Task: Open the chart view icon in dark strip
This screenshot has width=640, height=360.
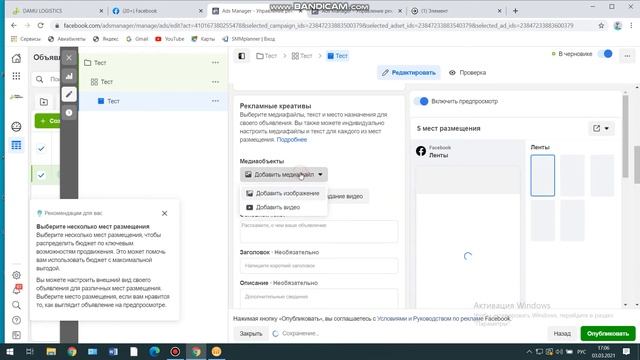Action: pyautogui.click(x=69, y=76)
